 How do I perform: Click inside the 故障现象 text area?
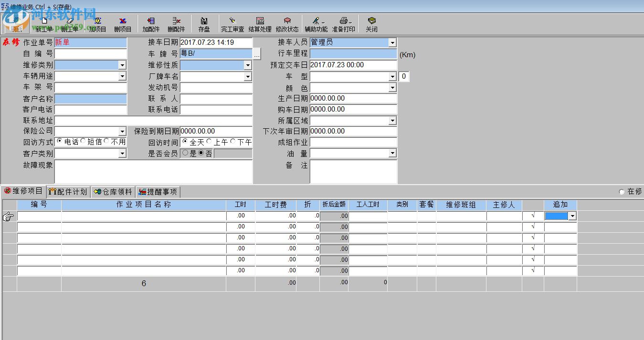(153, 172)
